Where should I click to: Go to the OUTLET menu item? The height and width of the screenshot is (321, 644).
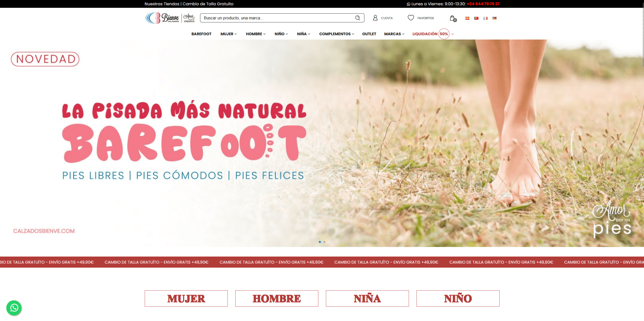[x=369, y=34]
